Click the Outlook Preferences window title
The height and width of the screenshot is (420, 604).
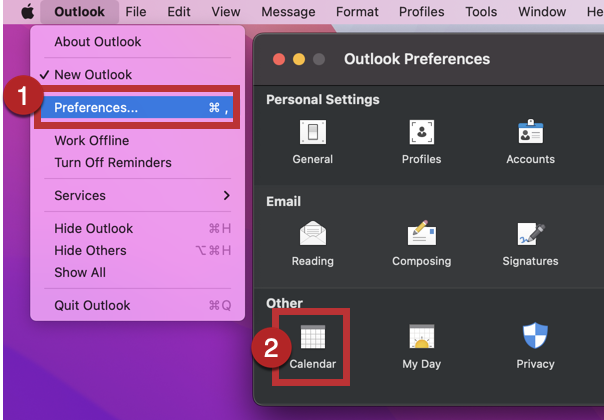(x=417, y=59)
